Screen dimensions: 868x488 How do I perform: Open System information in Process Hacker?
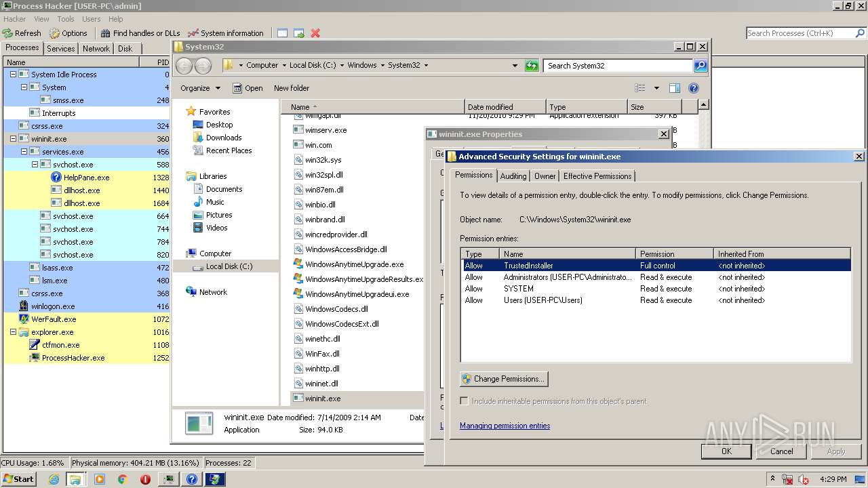click(226, 33)
